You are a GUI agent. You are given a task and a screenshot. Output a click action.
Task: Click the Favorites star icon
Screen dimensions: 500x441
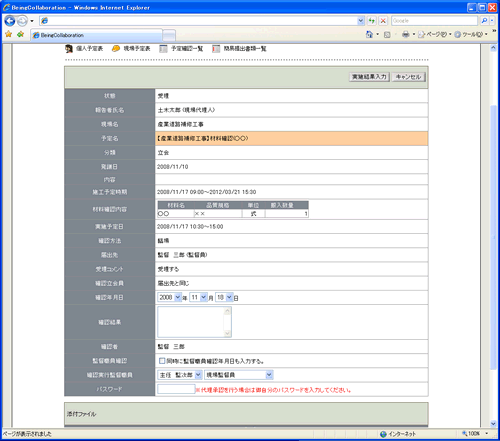[8, 34]
